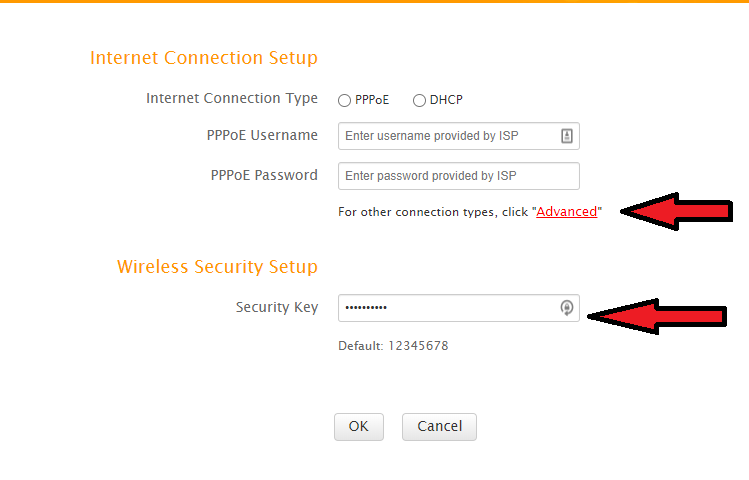The height and width of the screenshot is (480, 749).
Task: Click the contact card icon in Username field
Action: pyautogui.click(x=567, y=136)
